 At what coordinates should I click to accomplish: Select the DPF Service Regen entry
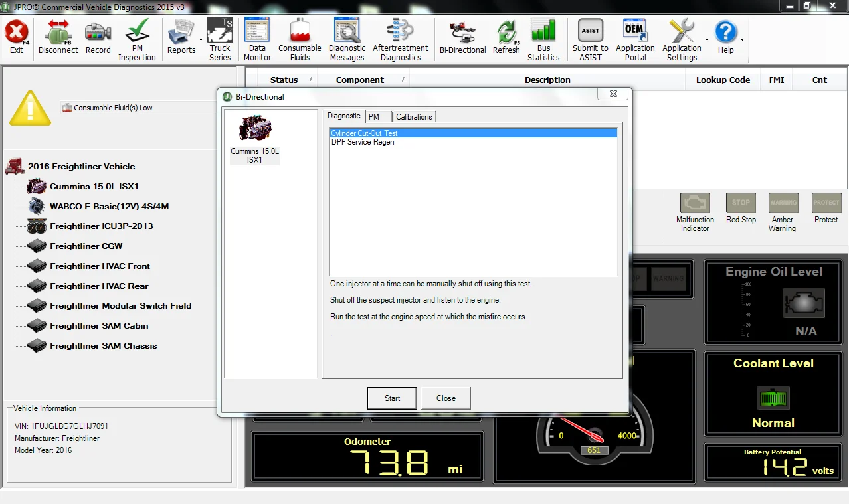473,142
